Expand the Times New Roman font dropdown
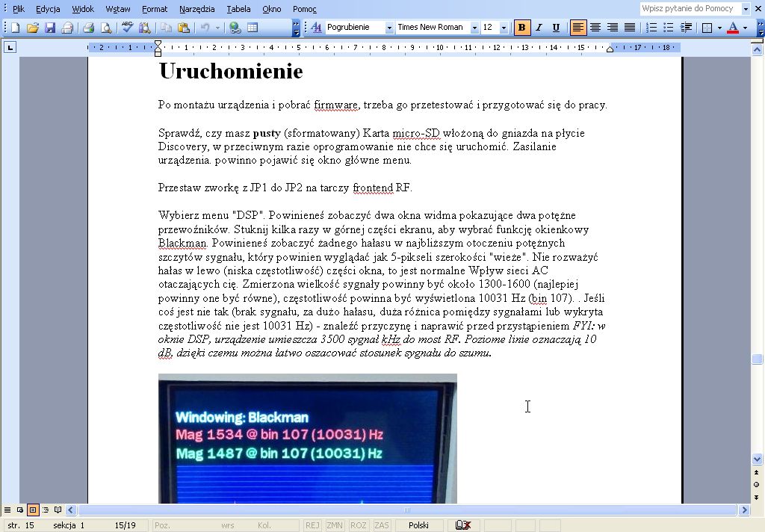The width and height of the screenshot is (765, 532). pos(474,28)
